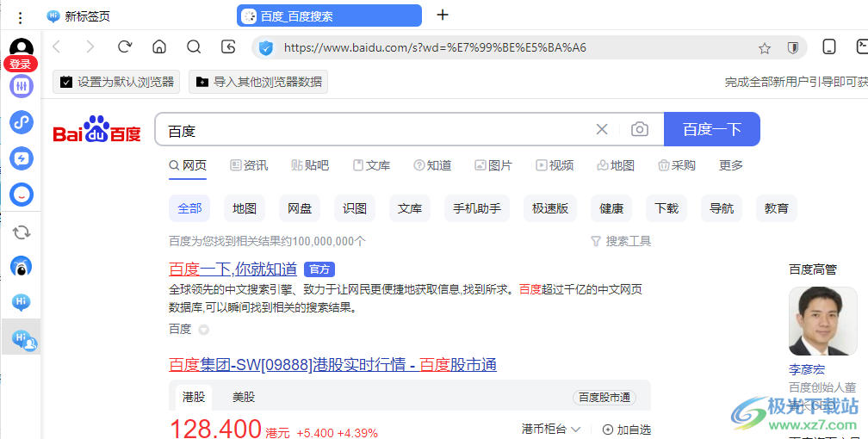868x439 pixels.
Task: Open a new tab with plus button
Action: point(443,15)
